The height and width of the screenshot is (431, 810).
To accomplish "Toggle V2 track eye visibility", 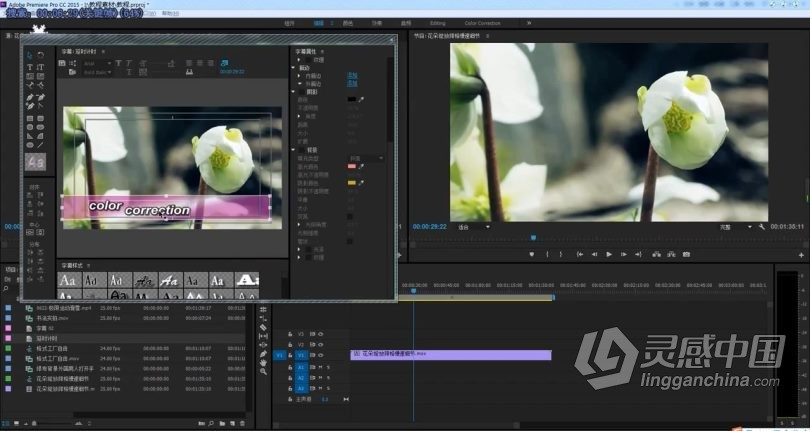I will [320, 344].
